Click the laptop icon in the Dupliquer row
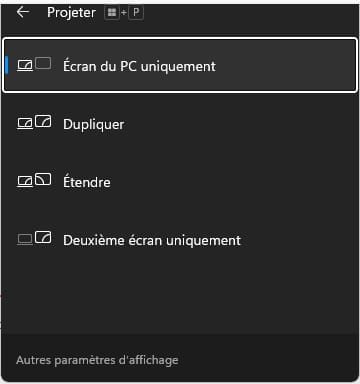 coord(25,124)
